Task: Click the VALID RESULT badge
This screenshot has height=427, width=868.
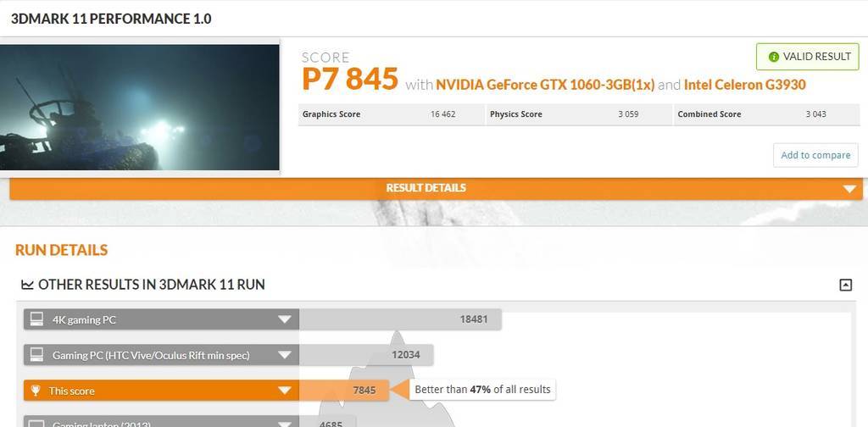Action: tap(808, 57)
